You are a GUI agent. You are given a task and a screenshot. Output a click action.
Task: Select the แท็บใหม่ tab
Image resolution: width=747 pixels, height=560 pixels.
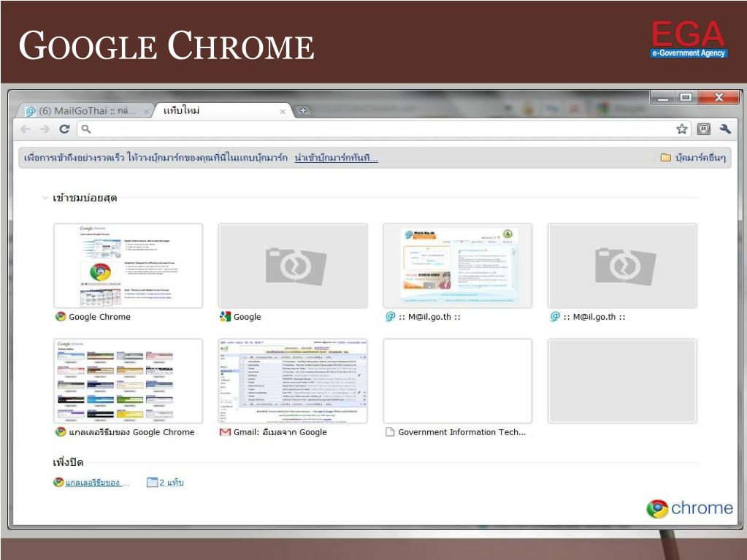point(221,111)
